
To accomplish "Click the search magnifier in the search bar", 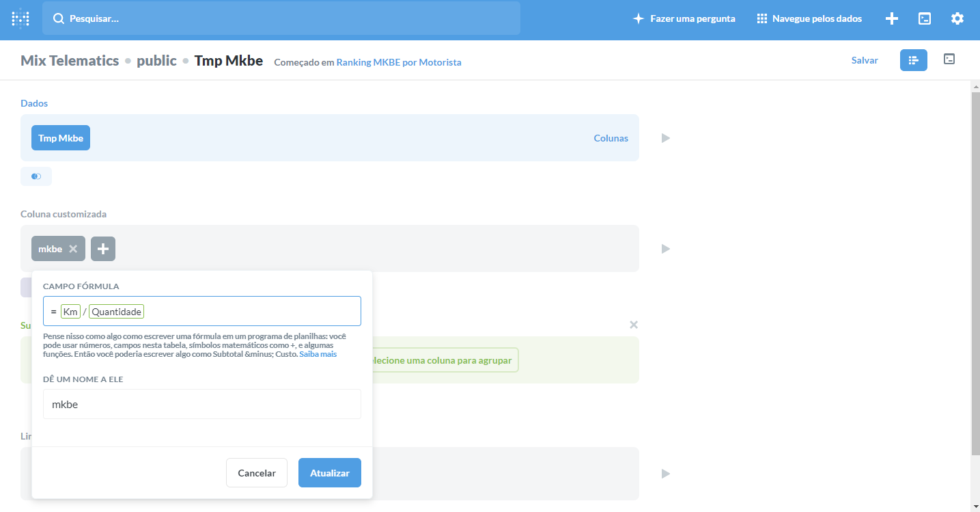I will tap(59, 18).
